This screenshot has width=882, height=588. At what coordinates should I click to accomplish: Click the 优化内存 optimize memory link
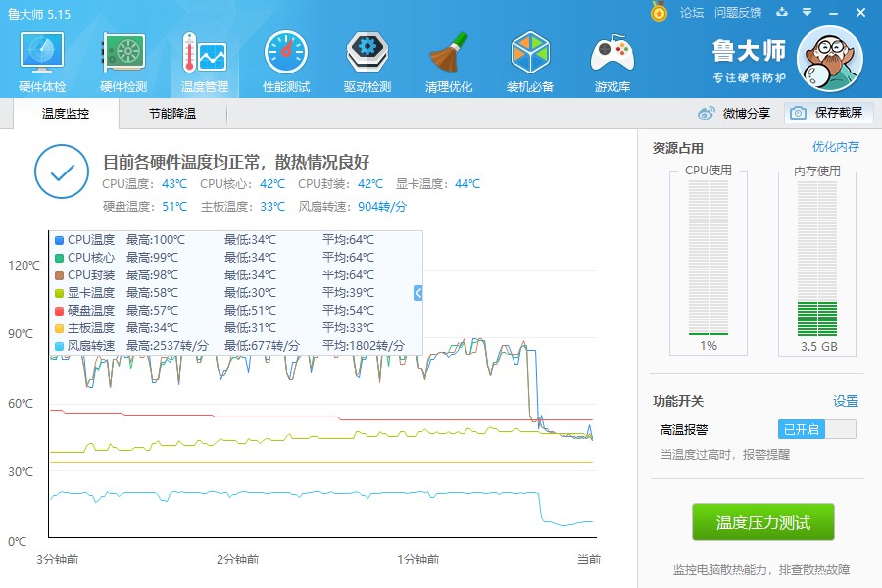tap(835, 147)
